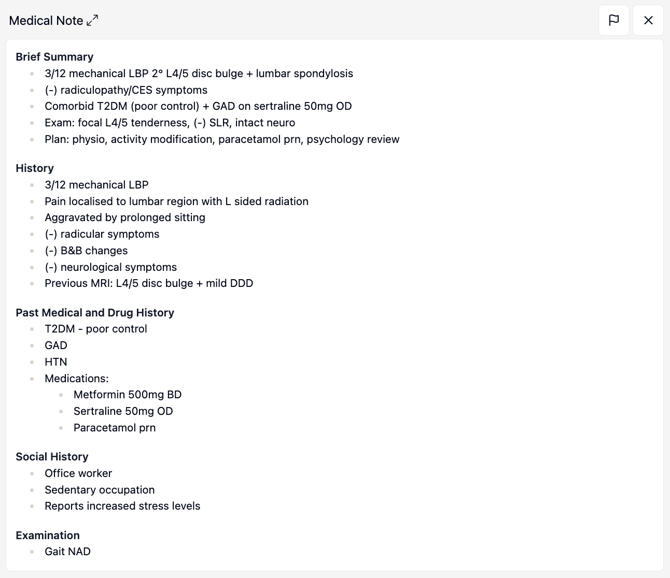Image resolution: width=670 pixels, height=578 pixels.
Task: Click the Examination heading
Action: (47, 536)
